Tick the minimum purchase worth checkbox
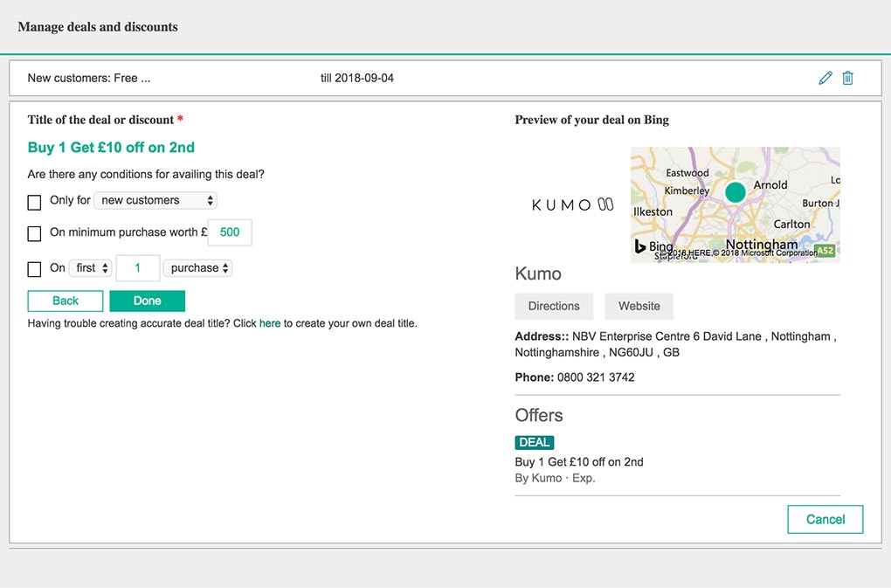The height and width of the screenshot is (588, 891). point(34,233)
